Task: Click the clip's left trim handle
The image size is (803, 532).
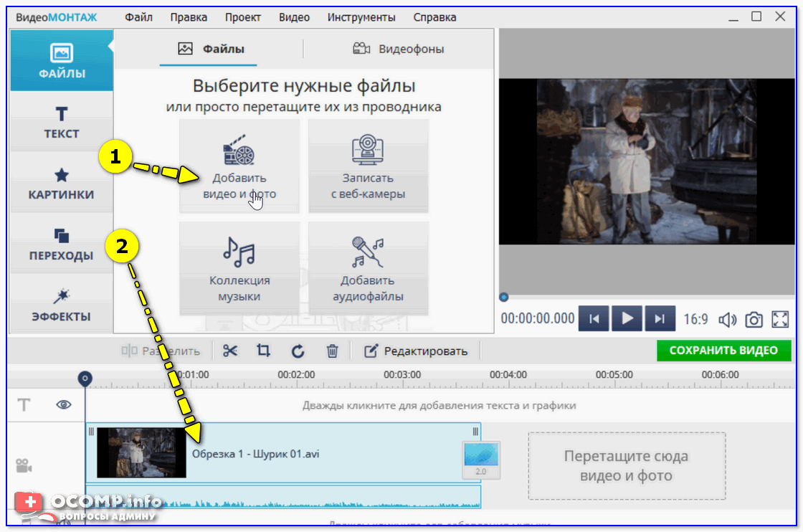Action: tap(91, 432)
